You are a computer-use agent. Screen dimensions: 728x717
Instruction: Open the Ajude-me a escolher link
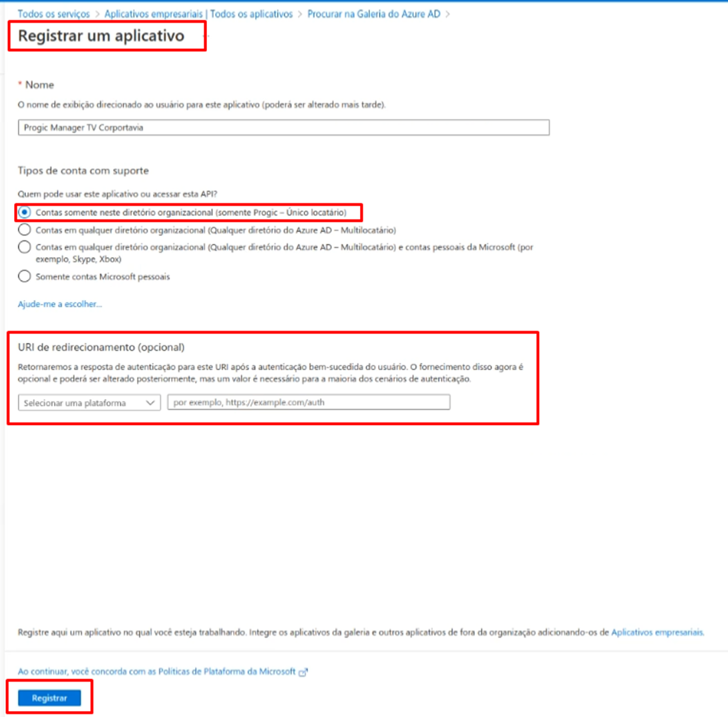59,304
